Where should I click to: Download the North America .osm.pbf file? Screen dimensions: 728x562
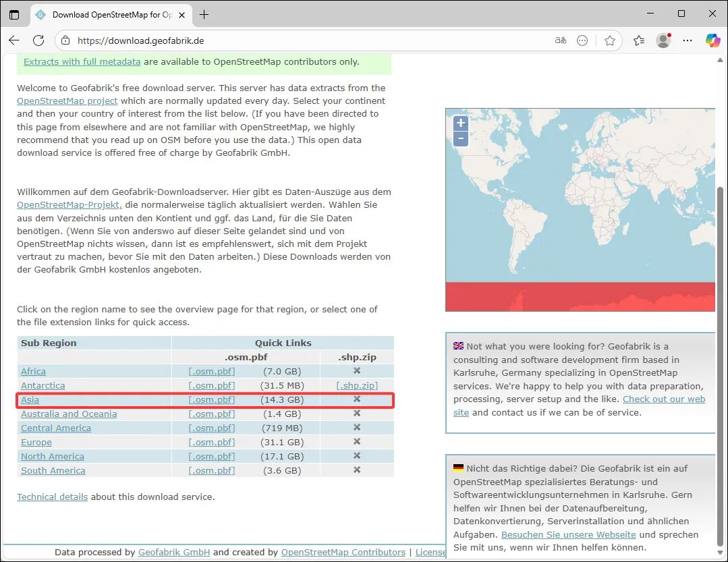point(212,456)
